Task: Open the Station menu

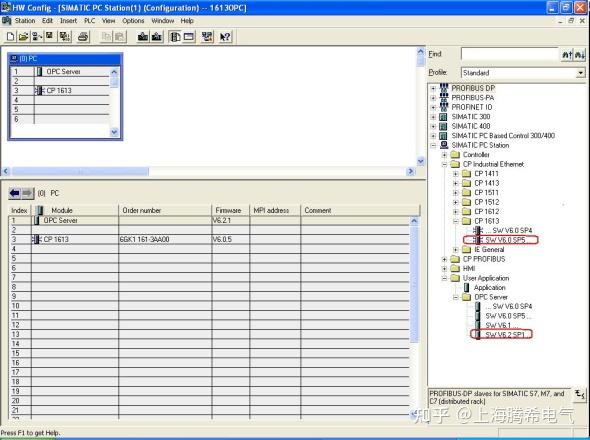Action: [x=25, y=21]
